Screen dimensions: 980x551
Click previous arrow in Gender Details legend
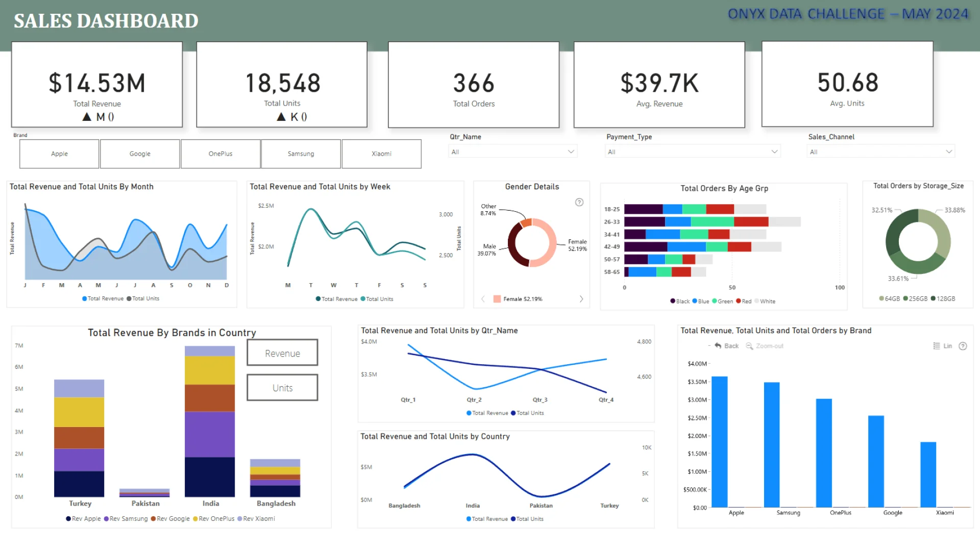click(483, 299)
